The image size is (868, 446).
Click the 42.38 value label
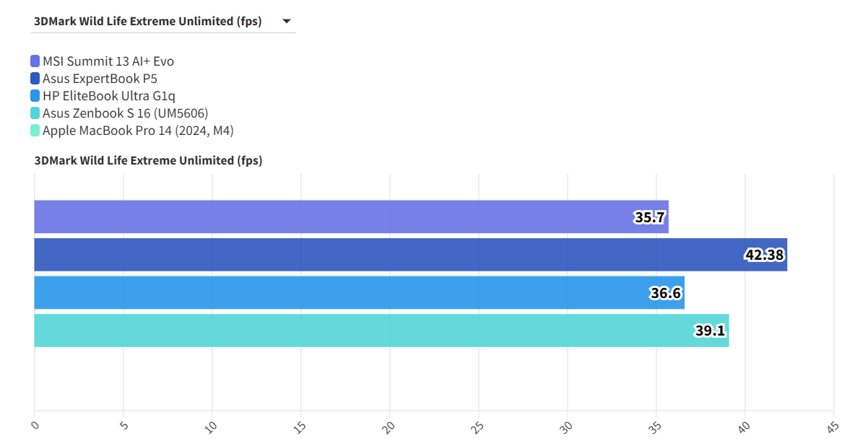tap(765, 255)
